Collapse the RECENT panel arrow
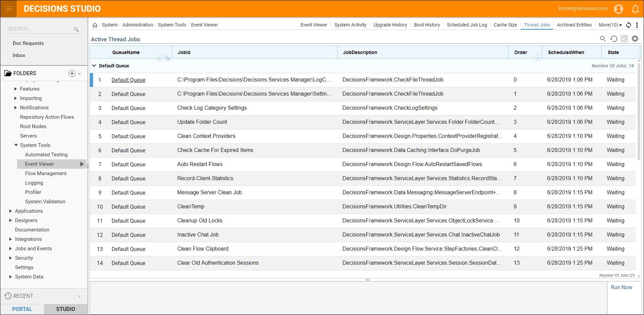 click(80, 296)
